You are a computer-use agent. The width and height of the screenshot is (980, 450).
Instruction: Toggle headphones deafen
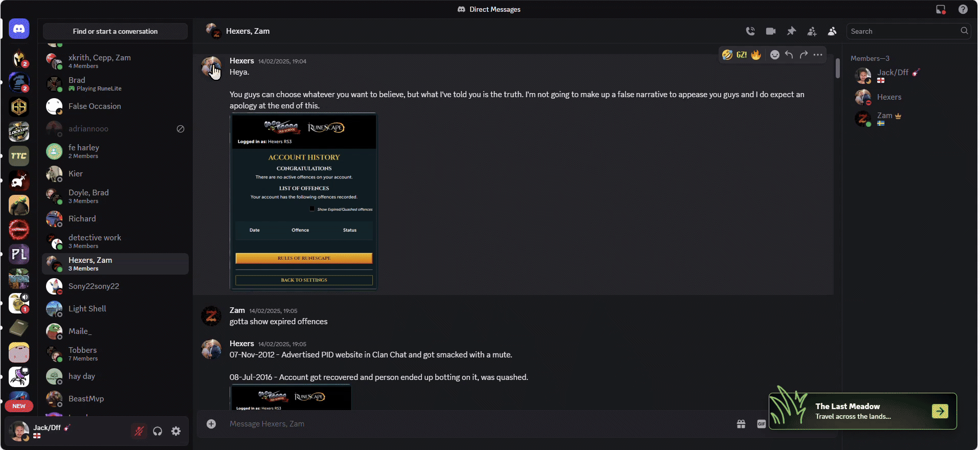158,431
